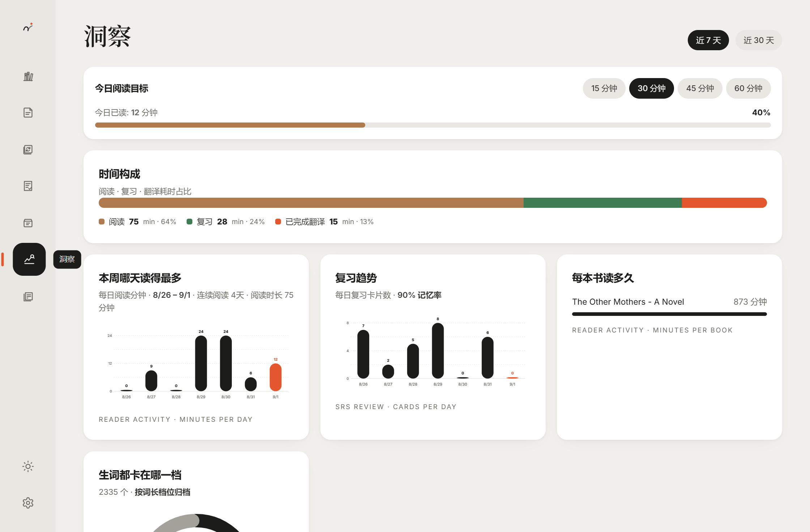
Task: Click the orange translation segment of time bar
Action: pyautogui.click(x=724, y=203)
